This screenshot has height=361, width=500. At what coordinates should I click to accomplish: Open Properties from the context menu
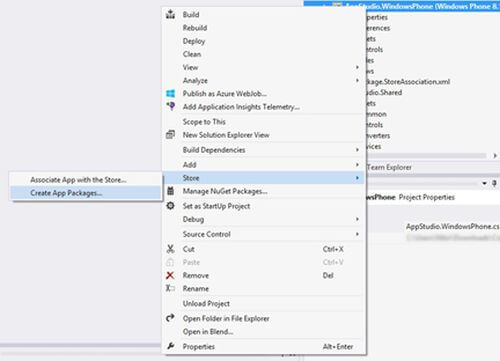199,347
